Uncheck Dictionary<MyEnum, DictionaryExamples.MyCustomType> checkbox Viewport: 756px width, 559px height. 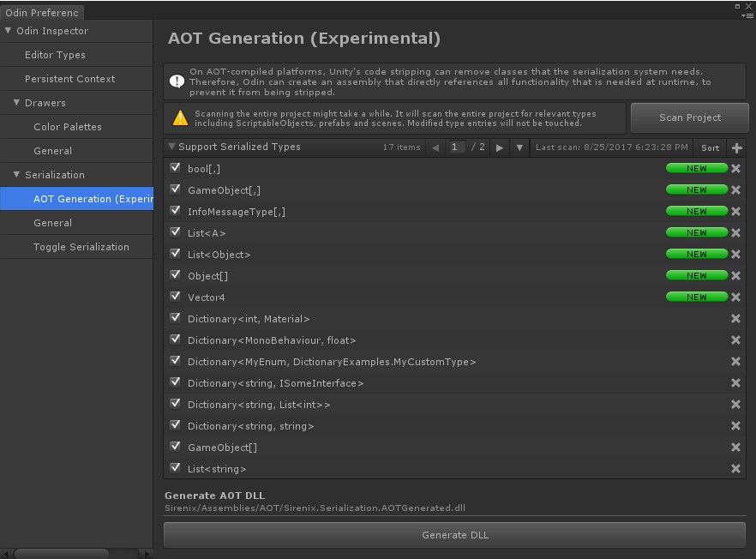[x=175, y=361]
